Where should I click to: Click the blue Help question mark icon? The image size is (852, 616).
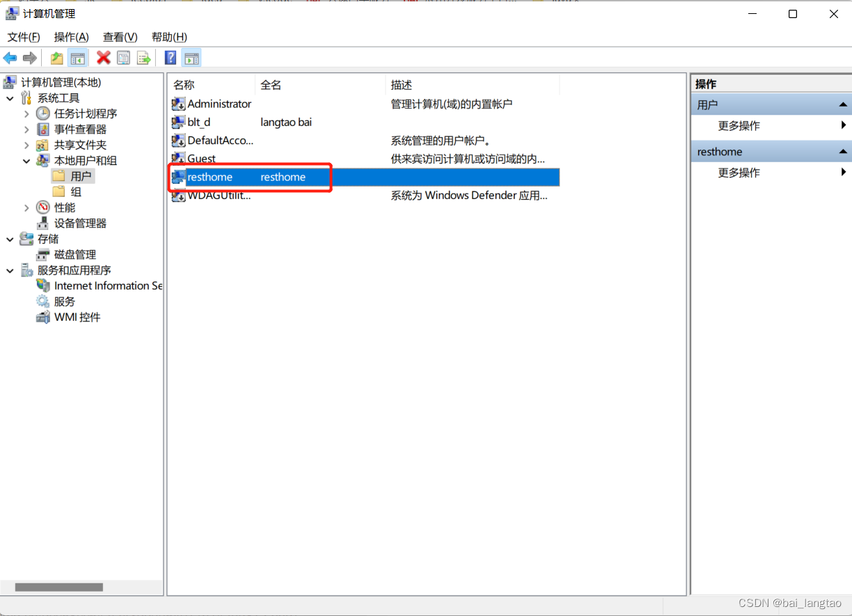(x=170, y=58)
